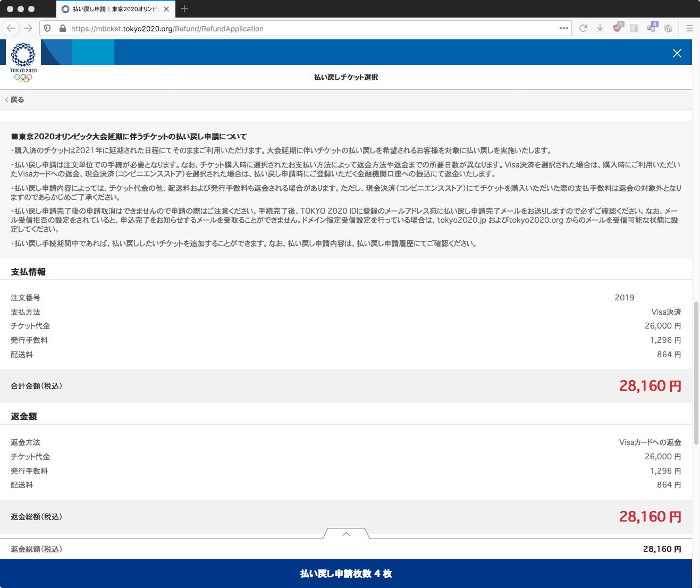Screen dimensions: 700x588
Task: Click the order number value 2019
Action: click(625, 298)
